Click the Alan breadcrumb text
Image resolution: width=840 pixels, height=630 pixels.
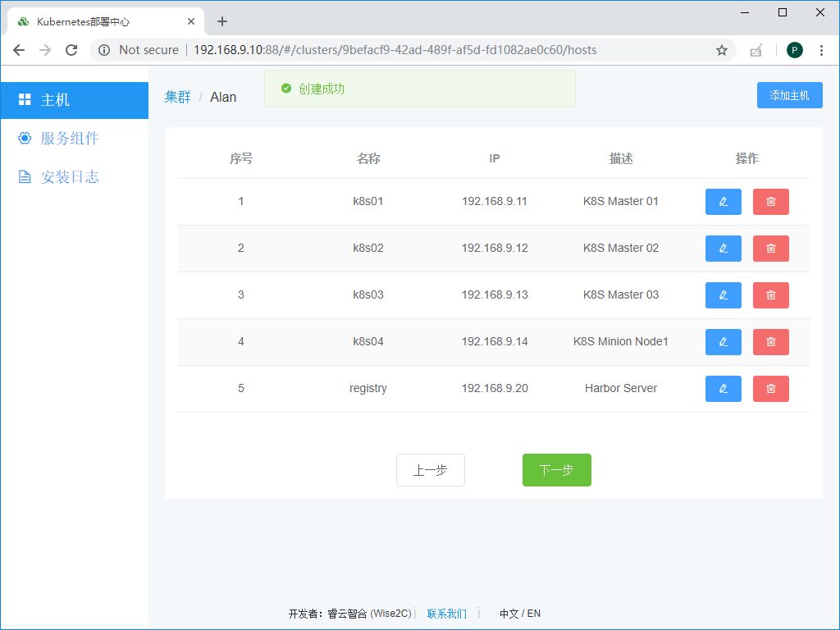[223, 97]
